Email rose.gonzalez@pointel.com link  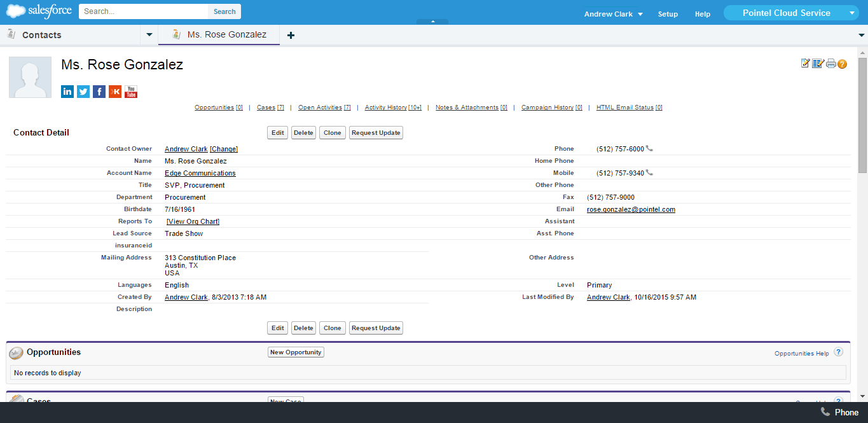click(x=631, y=209)
